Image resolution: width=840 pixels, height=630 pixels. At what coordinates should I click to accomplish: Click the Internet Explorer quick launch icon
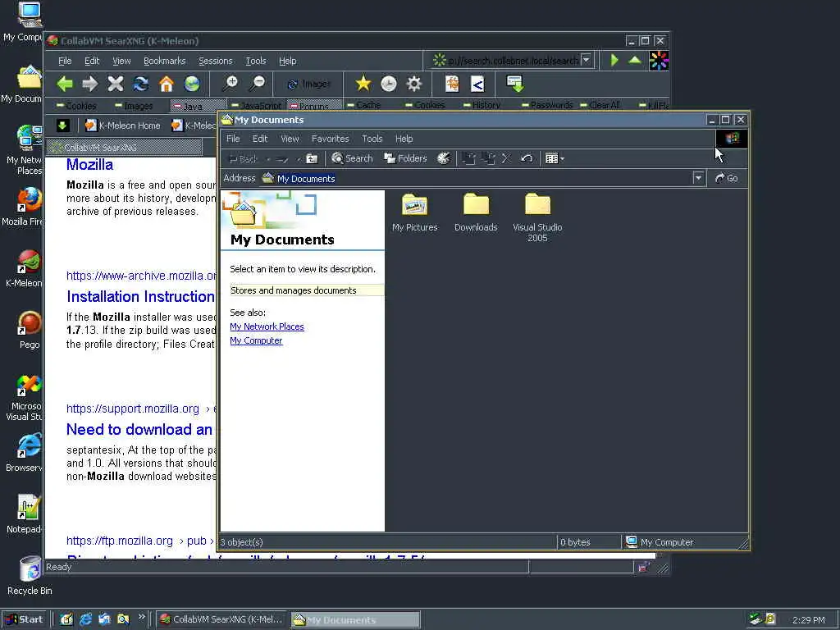click(x=85, y=619)
